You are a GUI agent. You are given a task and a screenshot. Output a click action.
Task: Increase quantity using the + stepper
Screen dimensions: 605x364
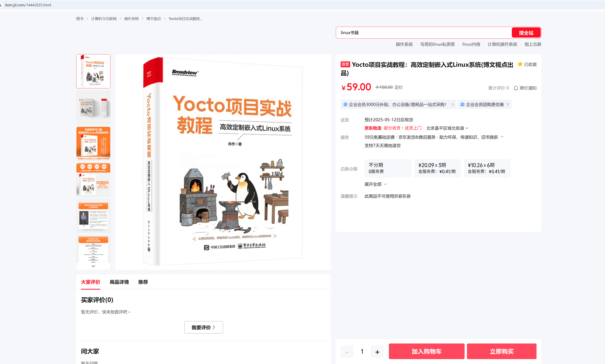point(377,351)
